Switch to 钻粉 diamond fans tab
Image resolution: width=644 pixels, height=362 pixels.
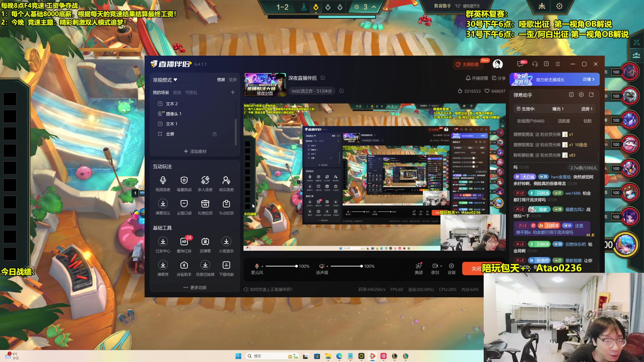point(588,121)
